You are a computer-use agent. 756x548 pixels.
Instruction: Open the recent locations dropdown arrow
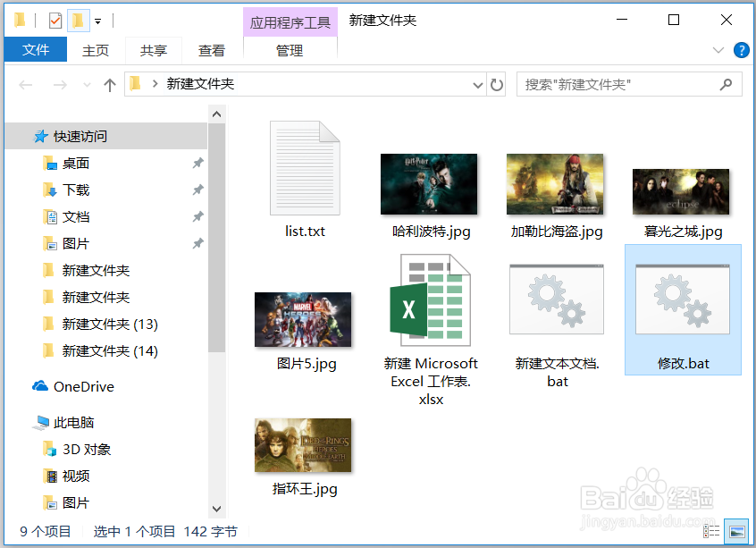[87, 86]
